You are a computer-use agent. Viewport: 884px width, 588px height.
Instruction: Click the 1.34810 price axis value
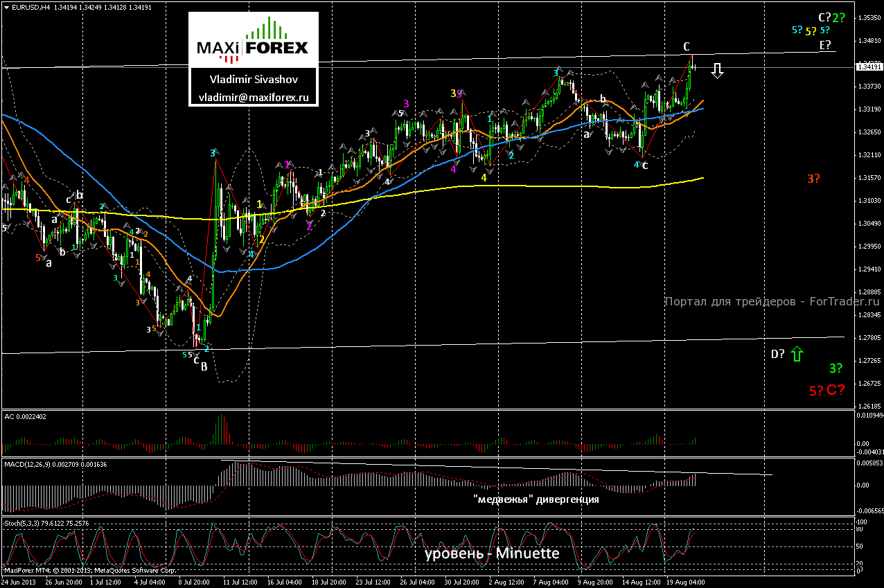click(869, 40)
